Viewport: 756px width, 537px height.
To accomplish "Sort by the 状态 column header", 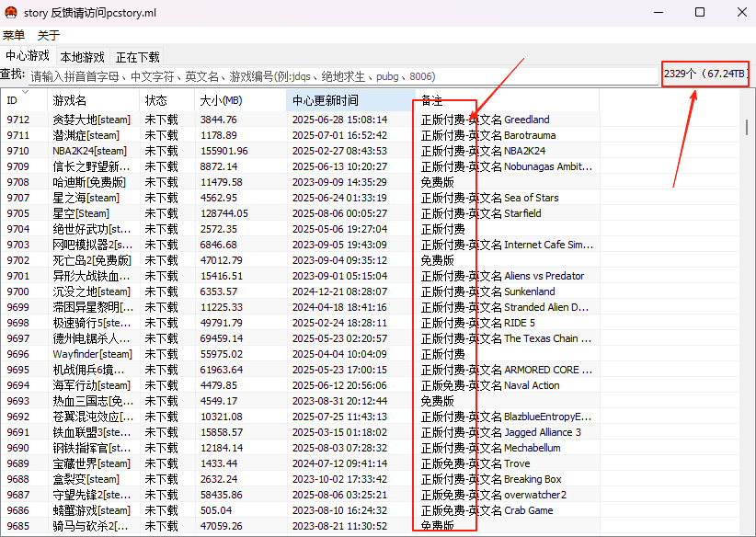I will pos(166,100).
